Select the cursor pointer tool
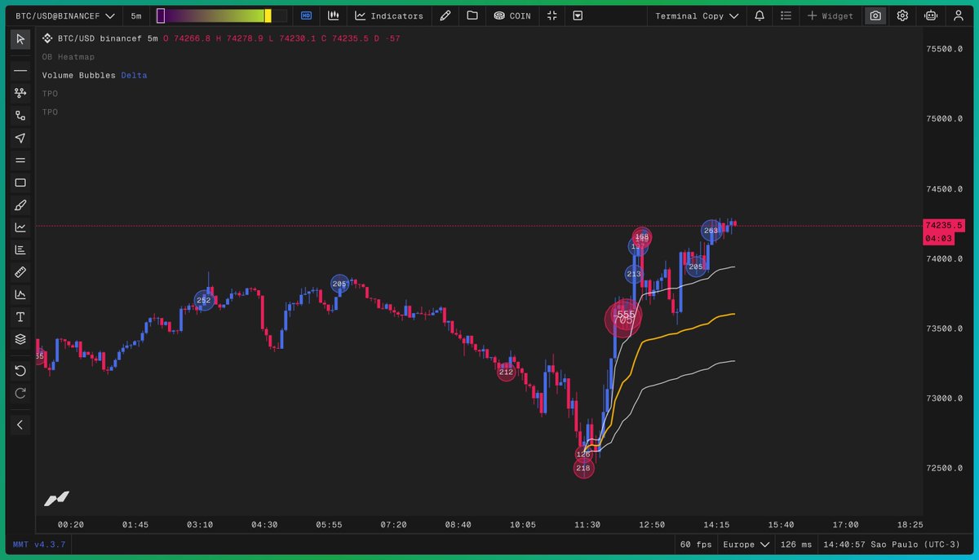Screen dimensions: 979x560 pos(20,39)
